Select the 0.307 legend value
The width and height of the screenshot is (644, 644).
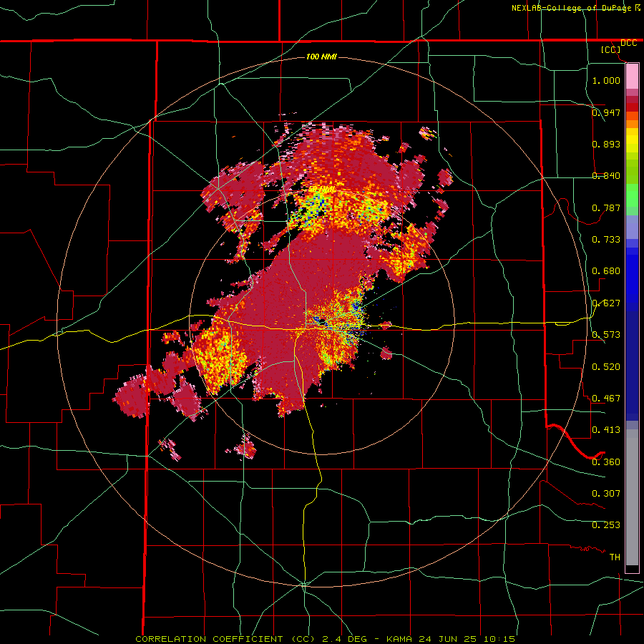606,493
